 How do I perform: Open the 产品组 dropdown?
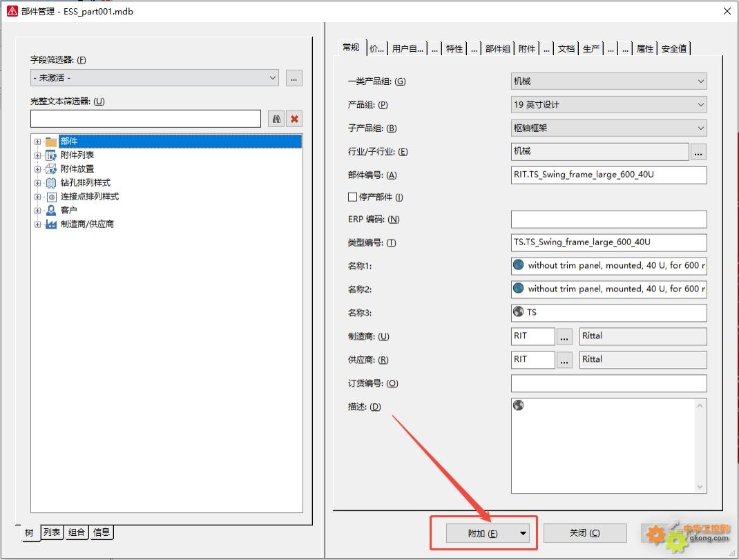point(700,105)
